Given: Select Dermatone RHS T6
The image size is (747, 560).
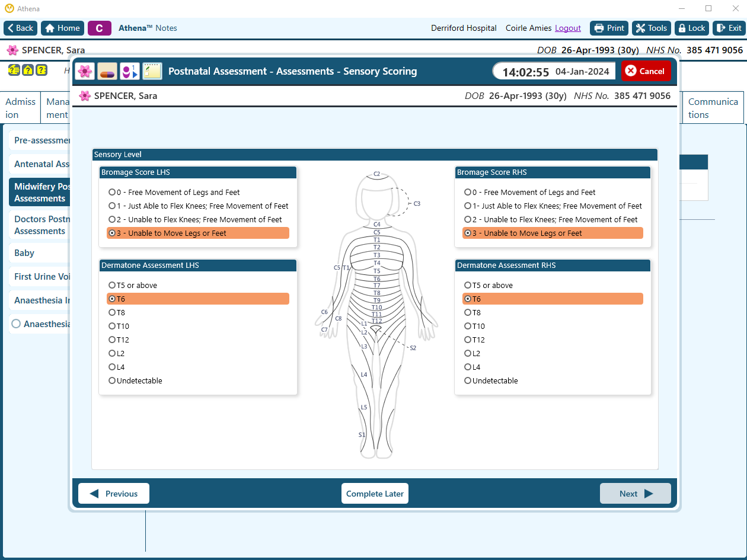Looking at the screenshot, I should (553, 299).
